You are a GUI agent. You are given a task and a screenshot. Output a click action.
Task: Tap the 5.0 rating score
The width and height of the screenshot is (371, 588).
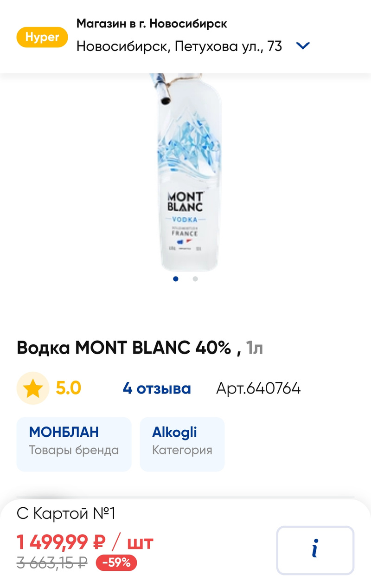coord(69,388)
